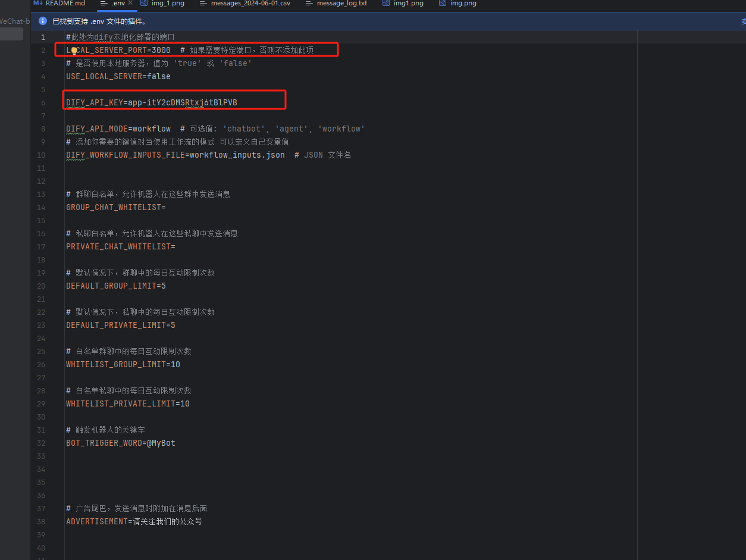Close the .env editor tab
This screenshot has width=746, height=560.
click(130, 3)
